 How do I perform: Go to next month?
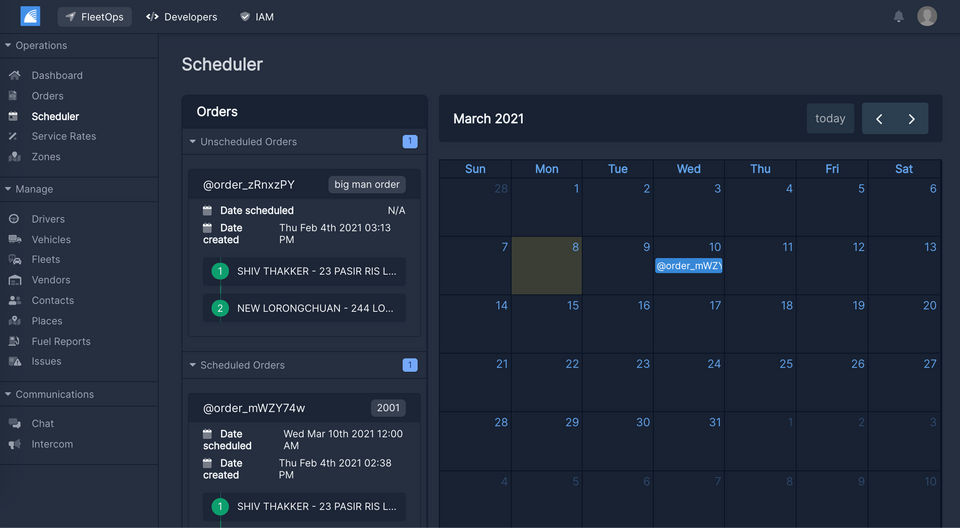pos(912,119)
